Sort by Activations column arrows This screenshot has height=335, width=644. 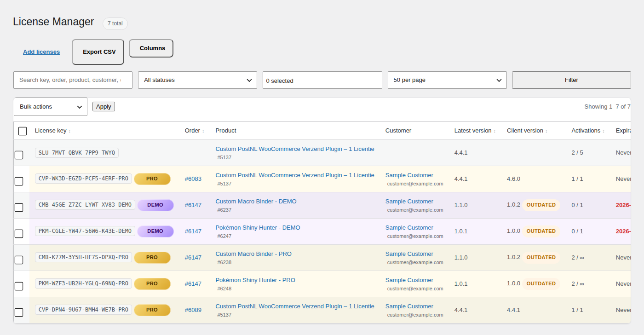(604, 131)
